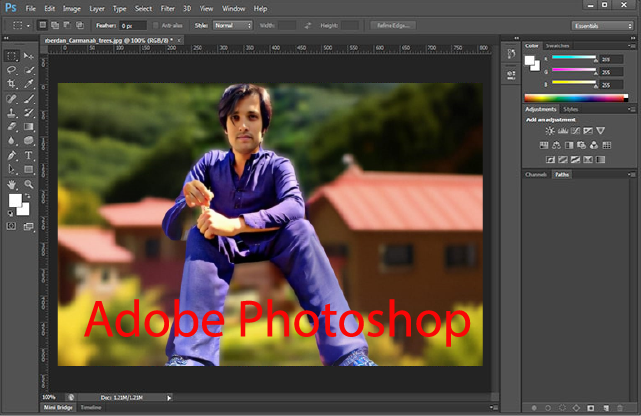Image resolution: width=641 pixels, height=416 pixels.
Task: Select the History Brush tool
Action: (x=29, y=112)
